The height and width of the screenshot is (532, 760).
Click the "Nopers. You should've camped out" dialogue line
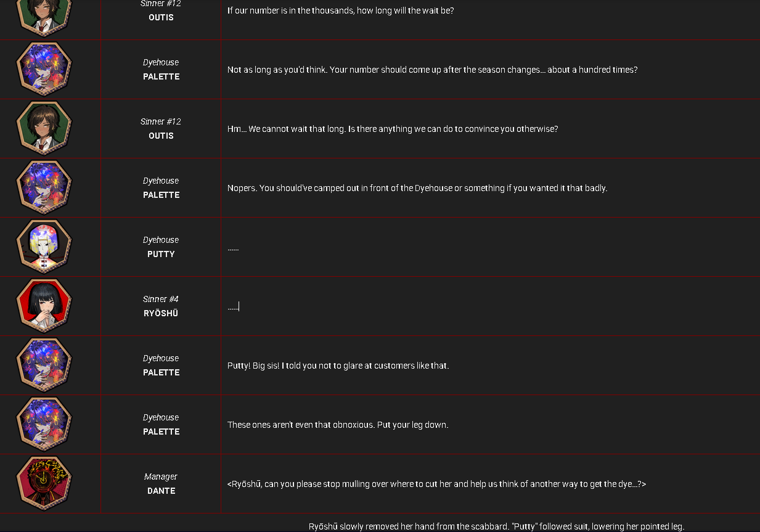click(417, 188)
